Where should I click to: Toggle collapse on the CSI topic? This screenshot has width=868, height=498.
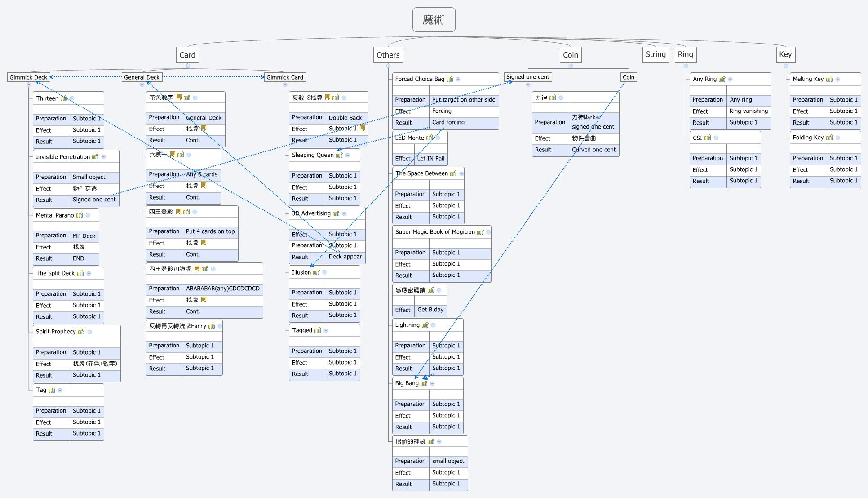click(x=716, y=138)
